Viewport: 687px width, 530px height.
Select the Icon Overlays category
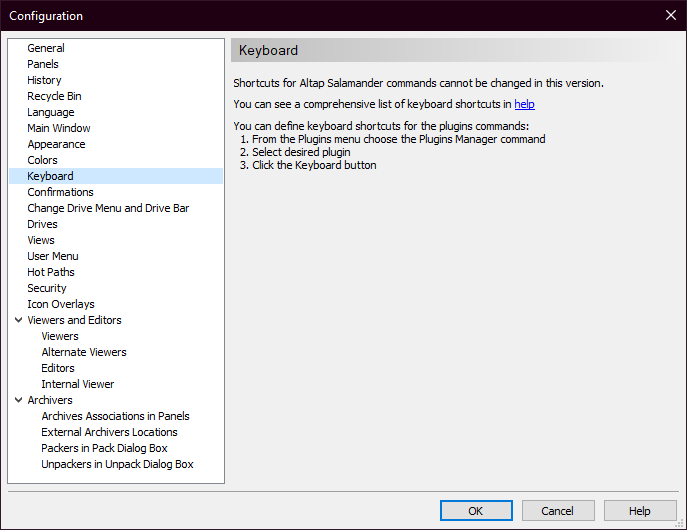[61, 304]
